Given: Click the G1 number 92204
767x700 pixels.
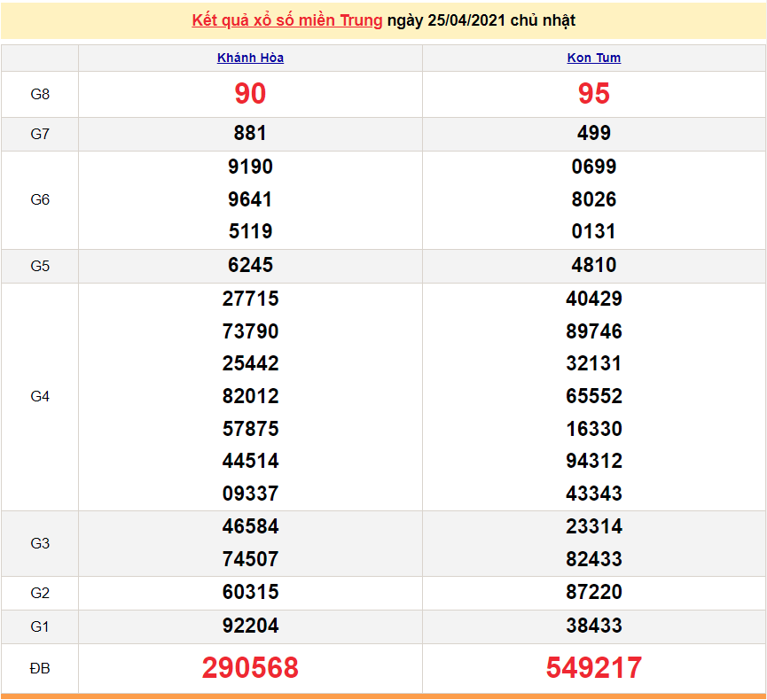Looking at the screenshot, I should coord(250,626).
